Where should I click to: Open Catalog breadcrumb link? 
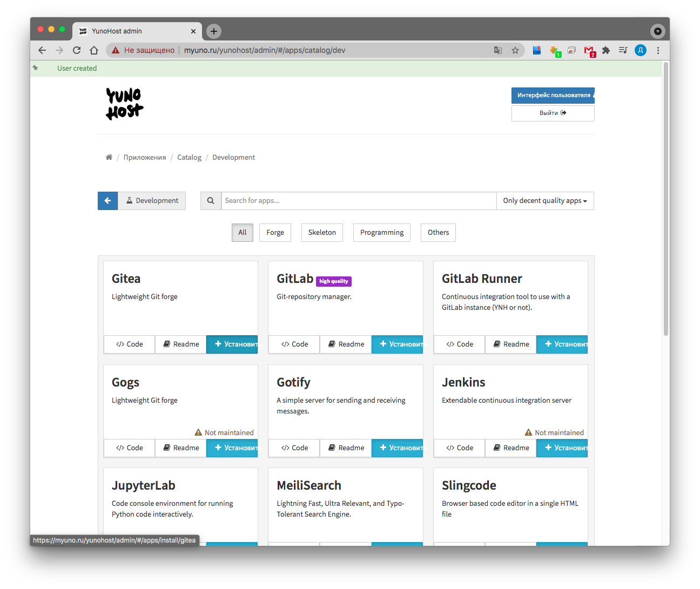tap(189, 157)
